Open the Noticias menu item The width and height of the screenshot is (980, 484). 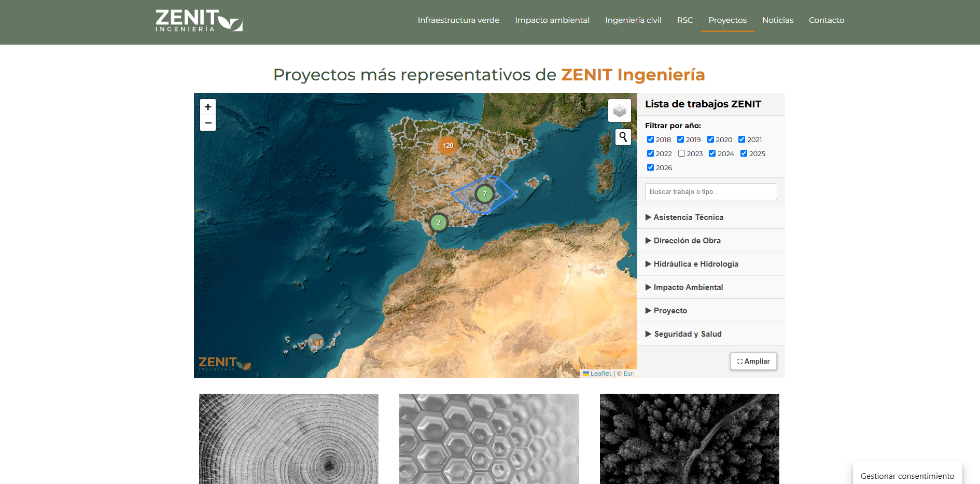tap(778, 20)
